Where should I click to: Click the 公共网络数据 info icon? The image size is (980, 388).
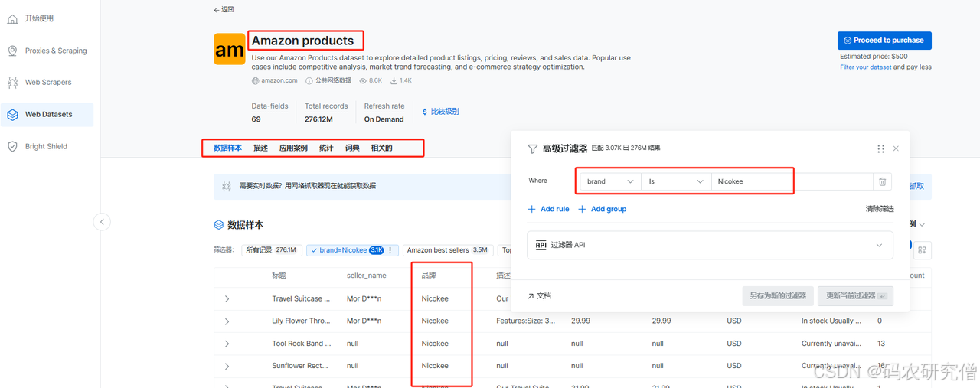[x=309, y=80]
